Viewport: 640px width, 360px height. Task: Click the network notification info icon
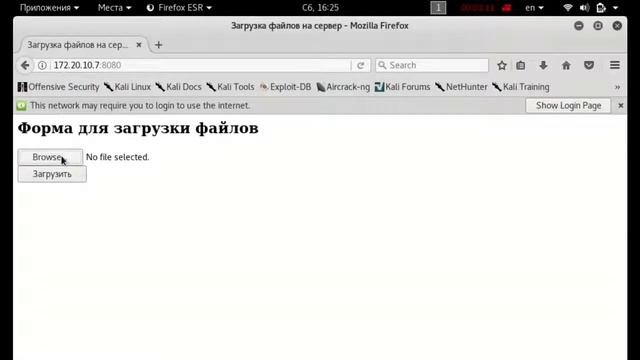21,106
